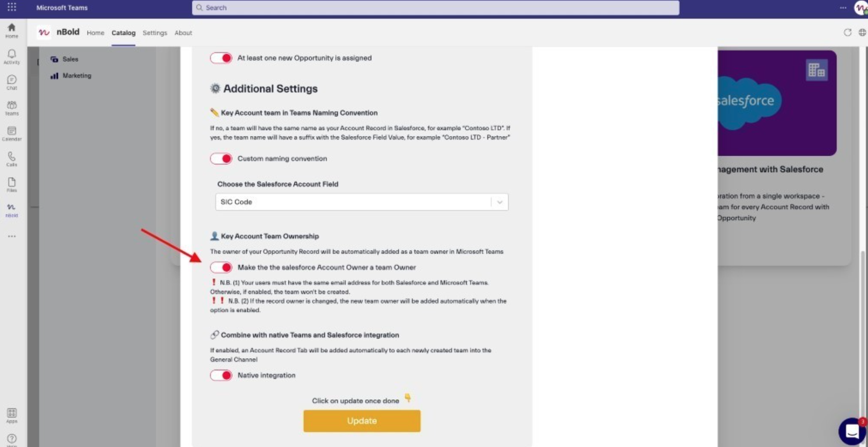Open the chat support bubble
Viewport: 868px width, 447px height.
tap(852, 431)
